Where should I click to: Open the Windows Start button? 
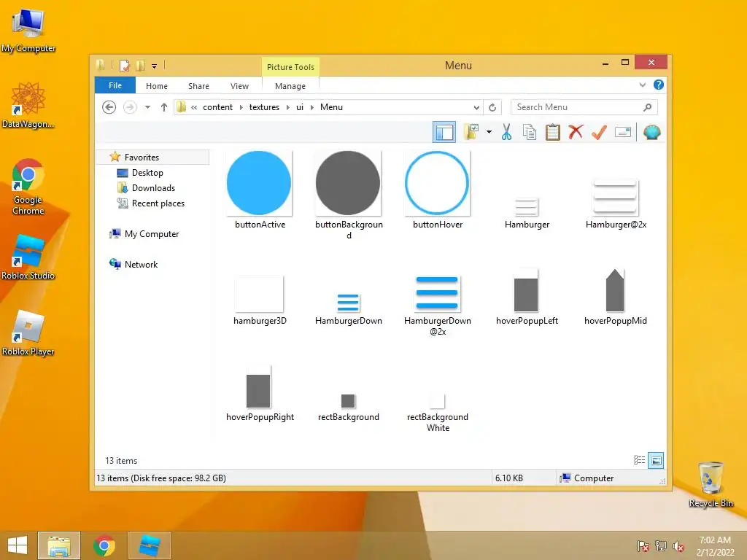pos(18,545)
